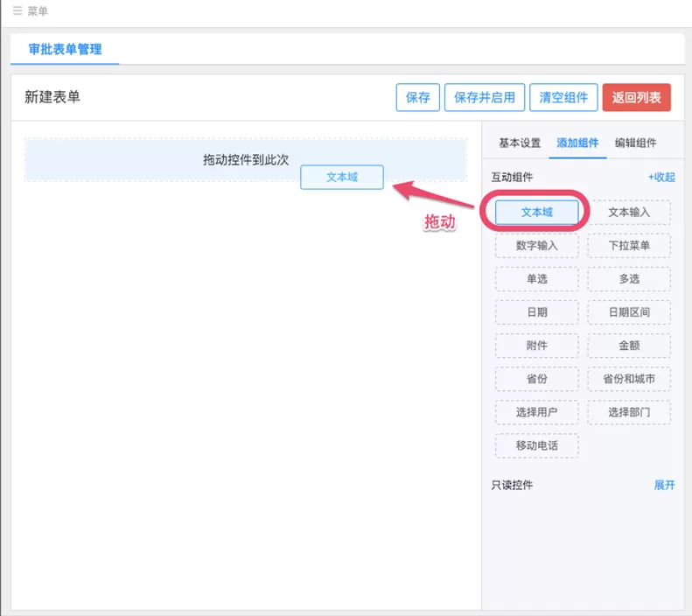The width and height of the screenshot is (692, 616).
Task: Select the 文本域 component in the panel
Action: coord(536,213)
